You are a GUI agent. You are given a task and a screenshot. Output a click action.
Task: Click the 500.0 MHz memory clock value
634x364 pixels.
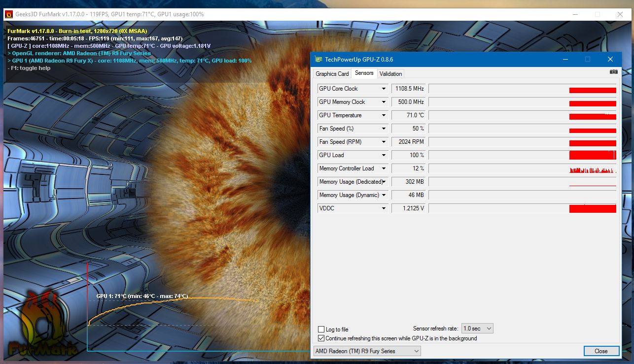pyautogui.click(x=408, y=102)
